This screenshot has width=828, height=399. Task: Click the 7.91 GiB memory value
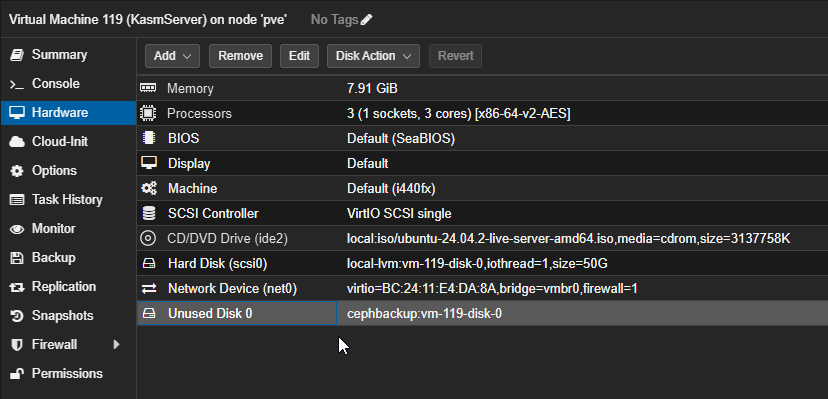coord(372,89)
